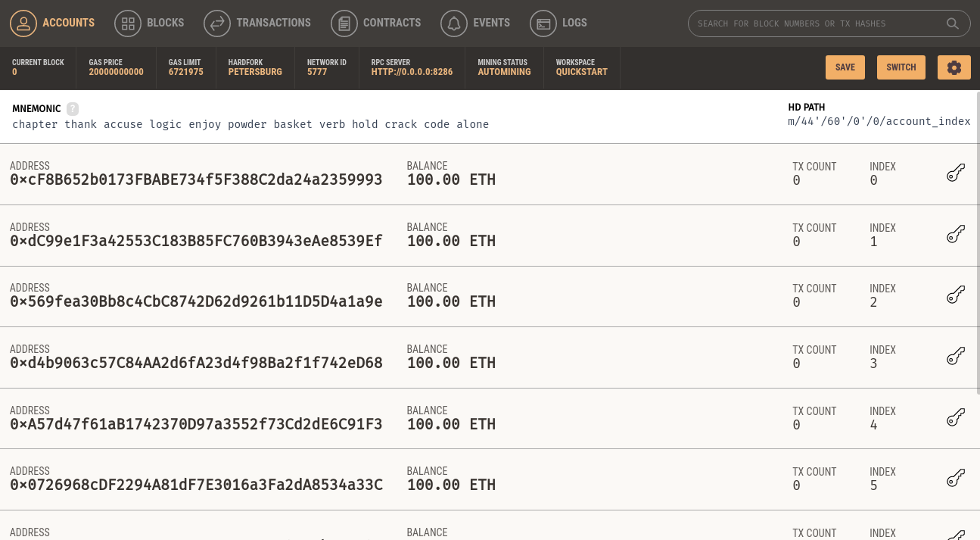Select address 0x569fea30Bb8c4CbC8742D62d9261b11D5D4a1a9e

(x=196, y=301)
